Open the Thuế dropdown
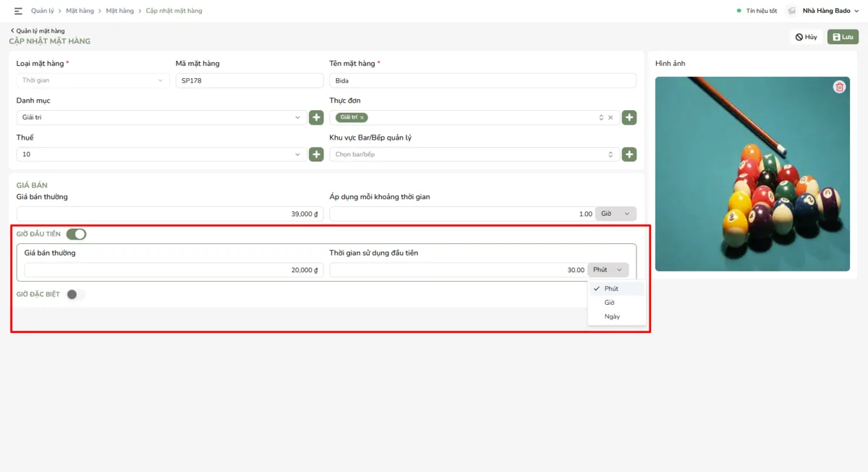868x472 pixels. (161, 154)
